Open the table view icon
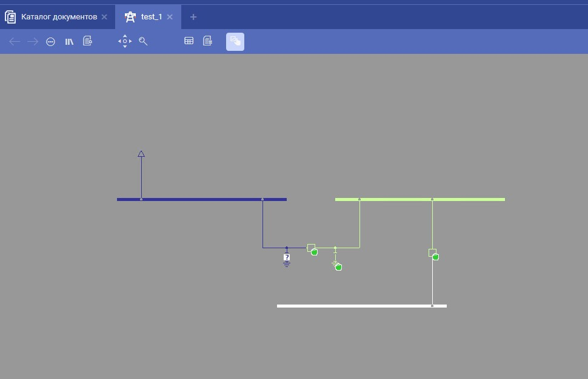The image size is (588, 379). tap(189, 41)
